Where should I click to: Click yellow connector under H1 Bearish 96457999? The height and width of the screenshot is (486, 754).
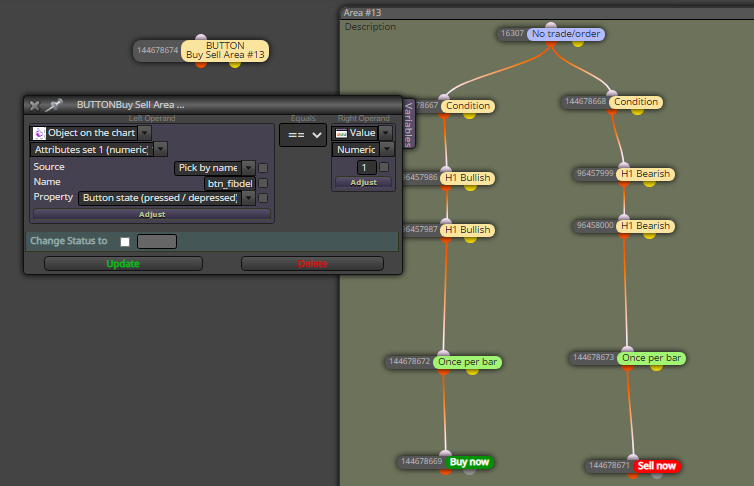649,184
